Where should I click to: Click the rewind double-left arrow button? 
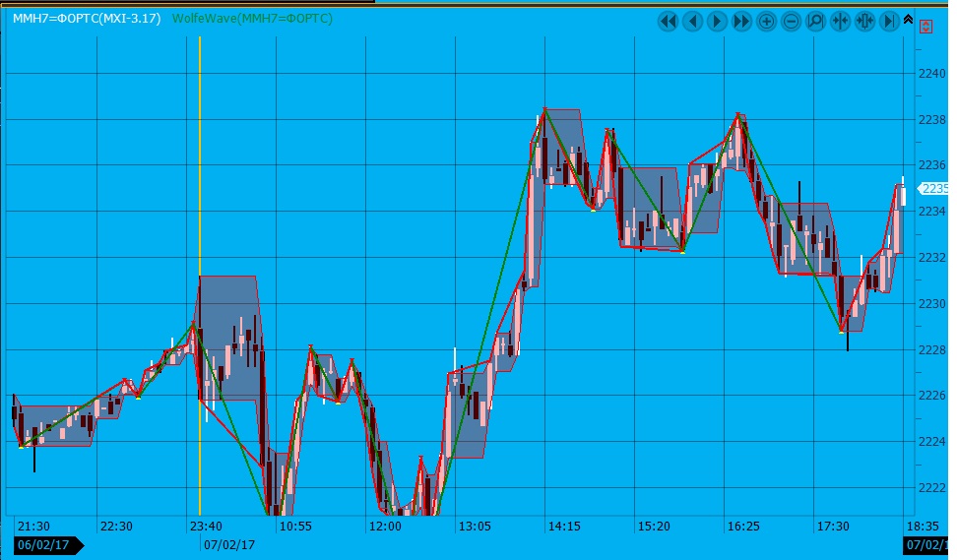click(669, 21)
